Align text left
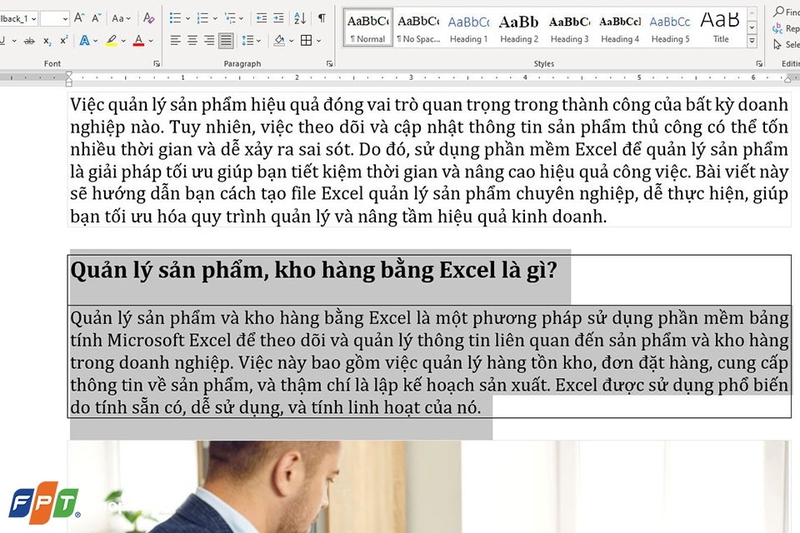Viewport: 800px width, 533px height. click(x=175, y=40)
